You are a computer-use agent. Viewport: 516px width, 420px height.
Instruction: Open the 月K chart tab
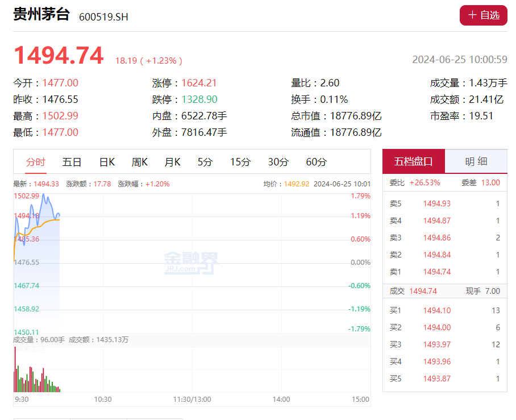click(x=172, y=162)
